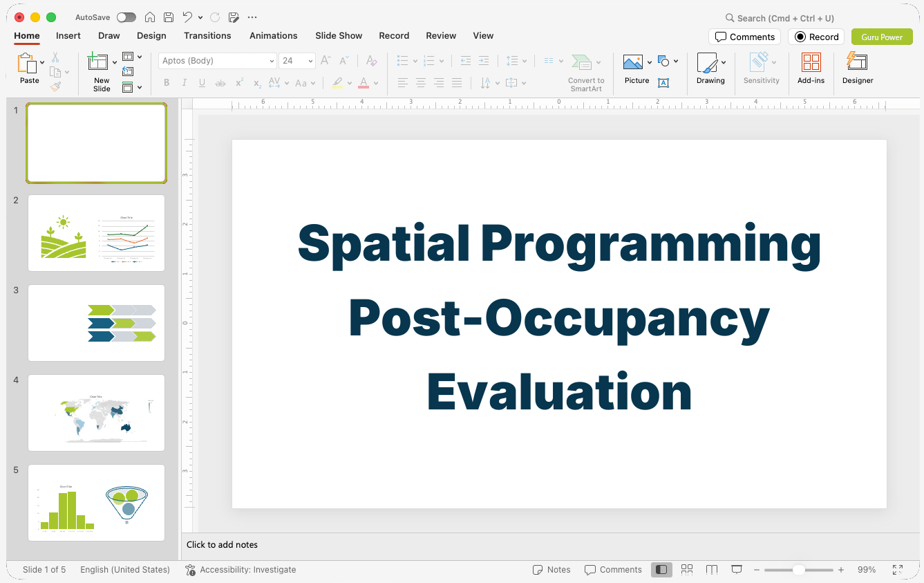Toggle the AutoSave switch
924x583 pixels.
[x=126, y=17]
